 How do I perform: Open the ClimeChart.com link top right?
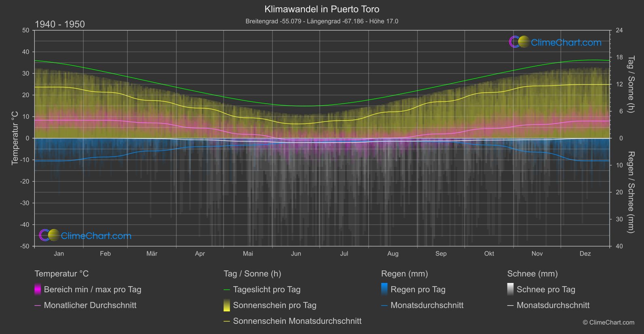(x=566, y=43)
